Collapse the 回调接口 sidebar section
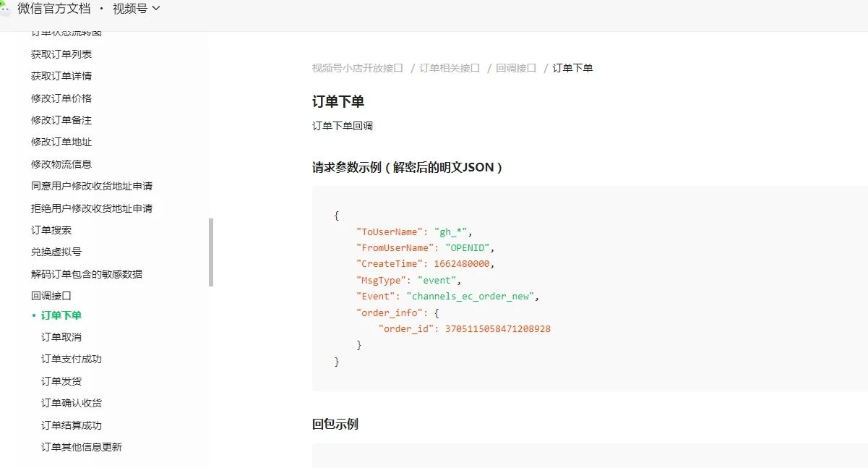This screenshot has width=868, height=468. 51,296
